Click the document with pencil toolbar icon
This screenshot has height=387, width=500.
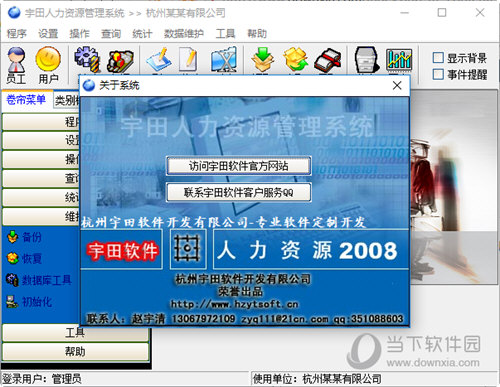coord(189,59)
